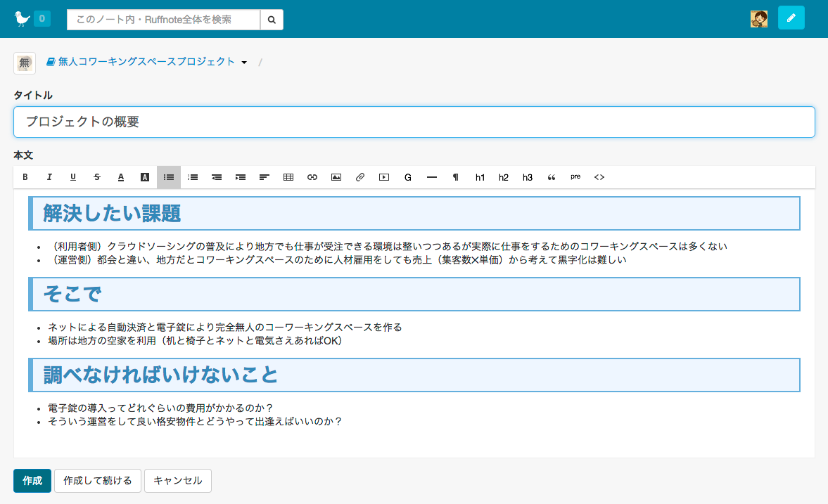Insert a horizontal rule line
Viewport: 828px width, 504px height.
432,177
